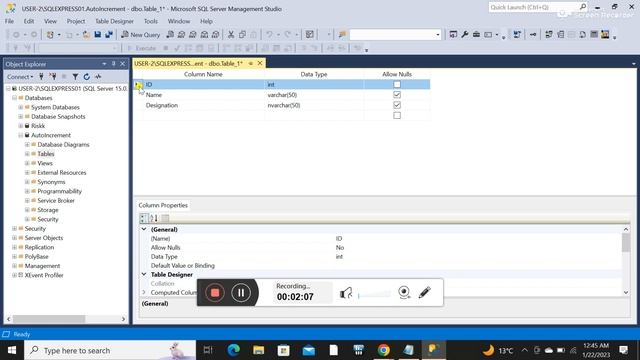
Task: Expand the Programmability folder node
Action: click(x=27, y=191)
